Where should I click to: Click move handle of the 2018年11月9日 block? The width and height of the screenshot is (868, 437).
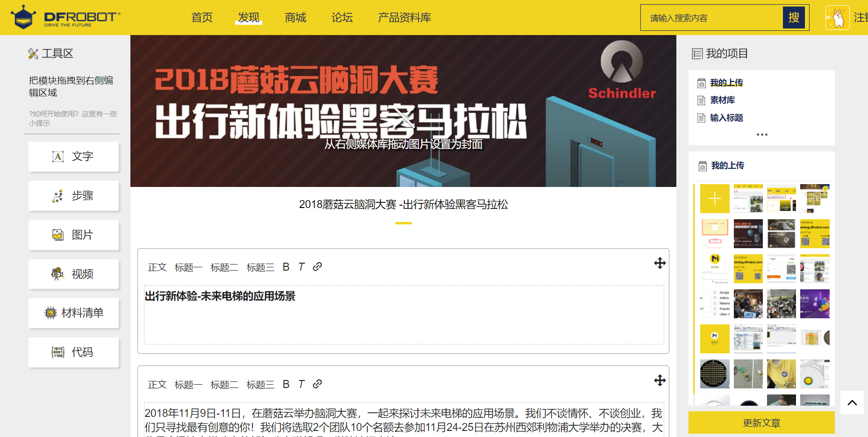point(660,380)
